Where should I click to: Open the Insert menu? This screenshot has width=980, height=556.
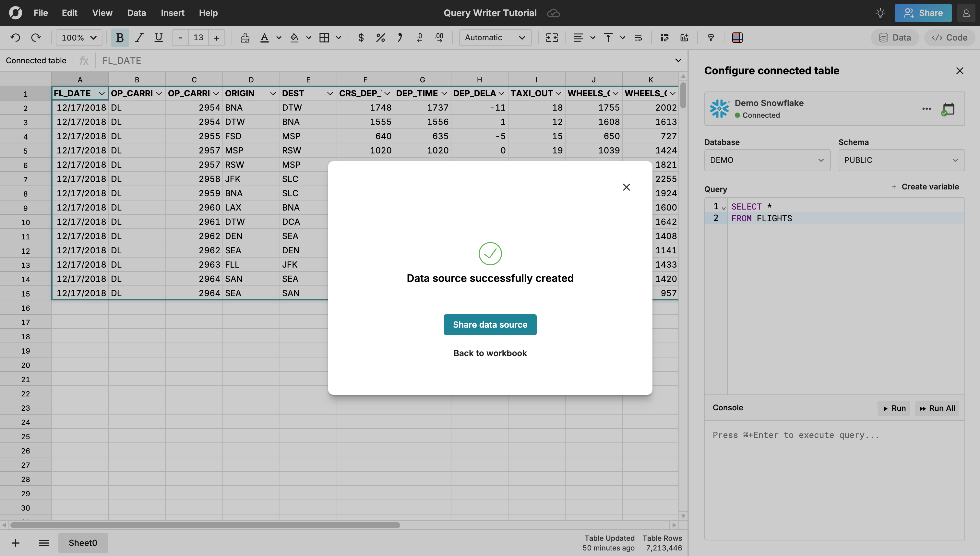173,13
